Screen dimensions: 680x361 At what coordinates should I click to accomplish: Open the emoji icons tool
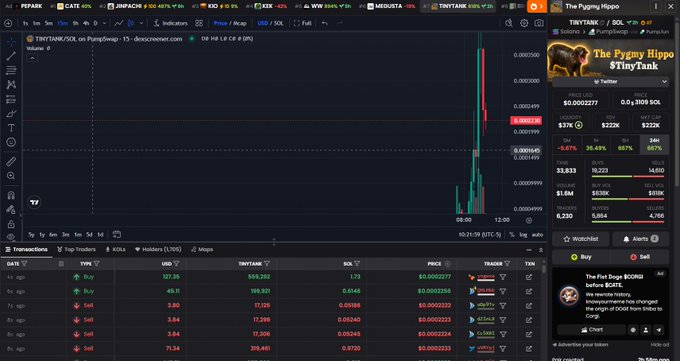click(11, 142)
